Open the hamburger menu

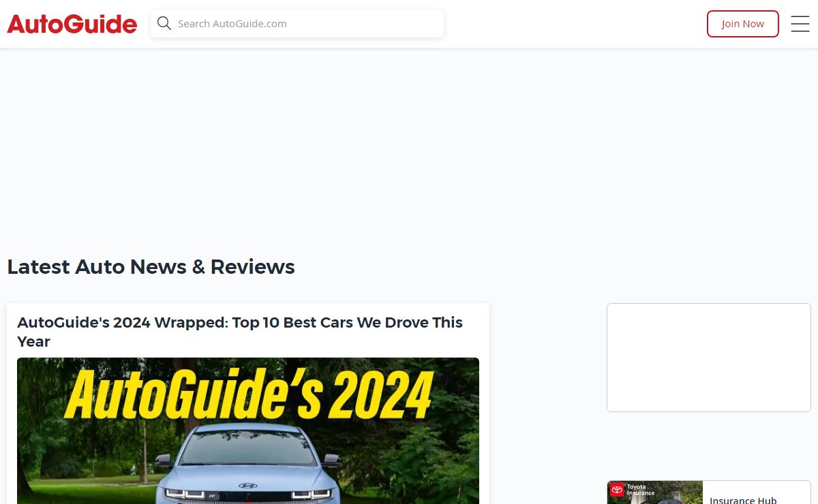[800, 24]
